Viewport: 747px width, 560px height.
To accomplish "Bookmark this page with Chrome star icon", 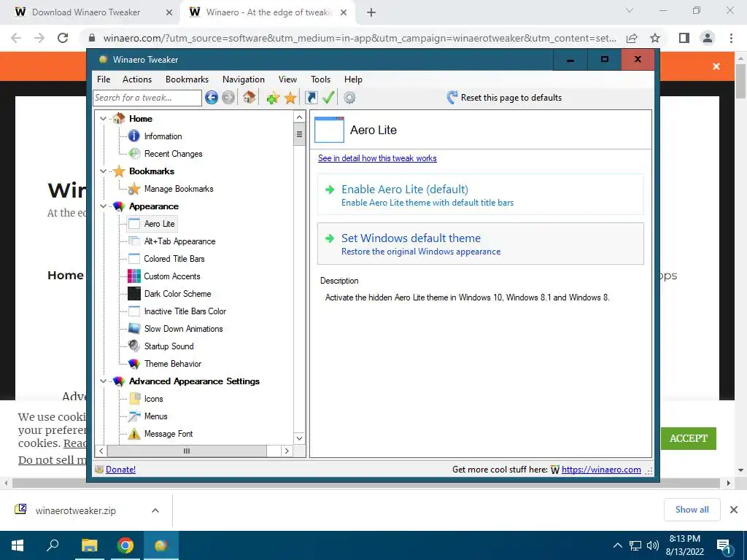I will pos(656,38).
